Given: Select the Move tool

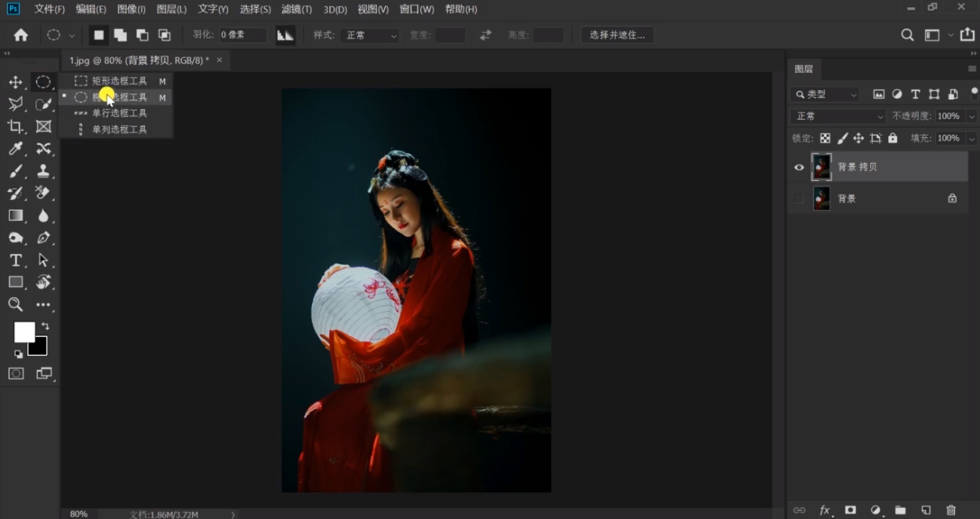Looking at the screenshot, I should [x=16, y=82].
